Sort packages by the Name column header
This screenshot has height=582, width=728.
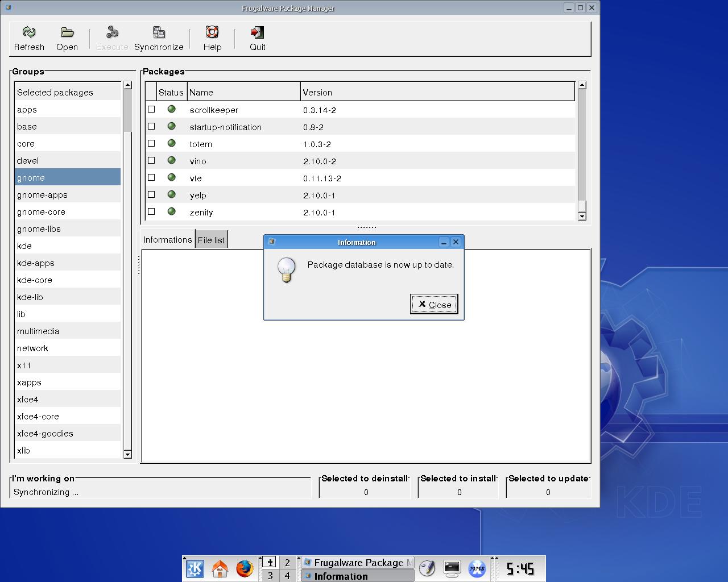(244, 92)
